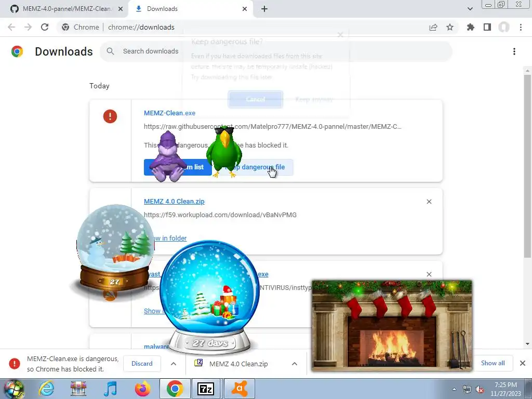
Task: Select Chrome in the taskbar
Action: (x=175, y=389)
